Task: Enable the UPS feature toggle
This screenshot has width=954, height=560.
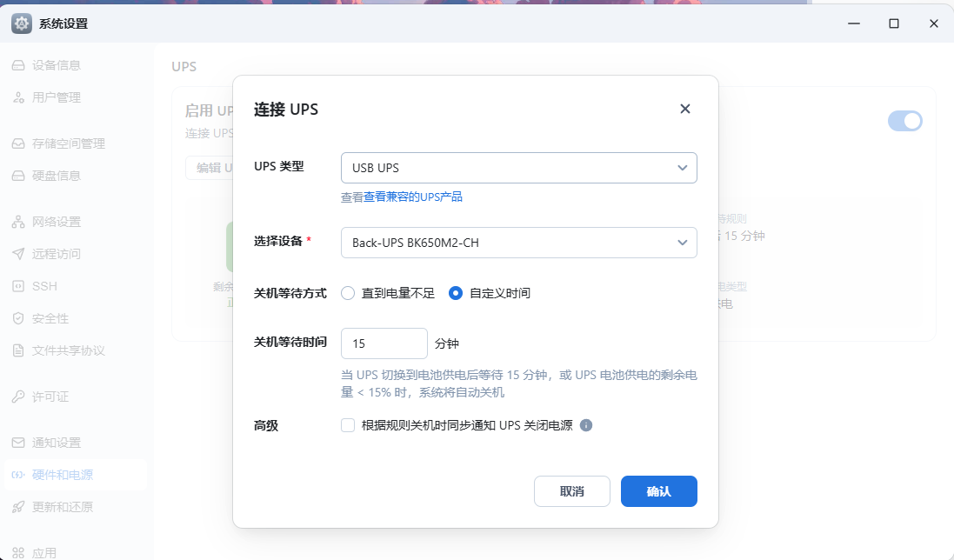Action: [x=905, y=121]
